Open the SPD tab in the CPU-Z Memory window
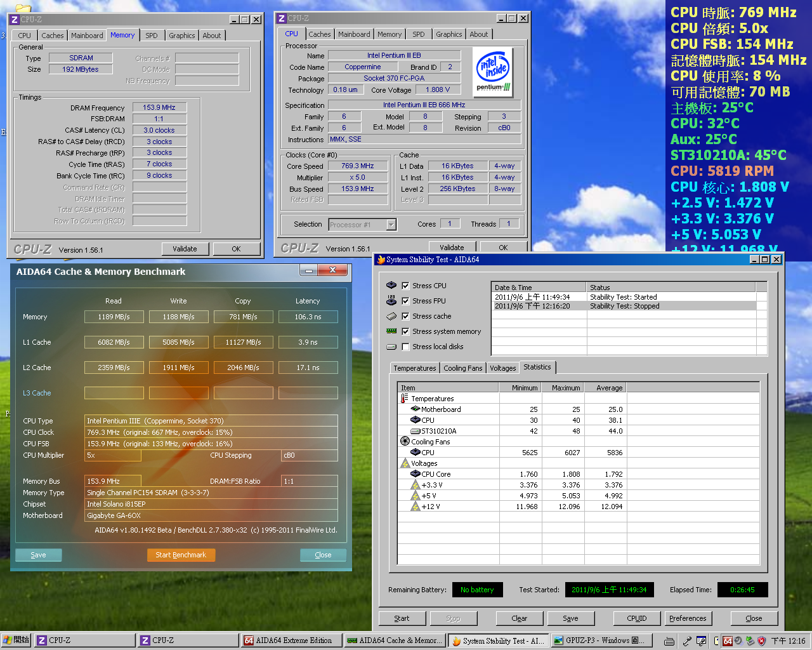Viewport: 812px width, 650px height. click(x=152, y=36)
